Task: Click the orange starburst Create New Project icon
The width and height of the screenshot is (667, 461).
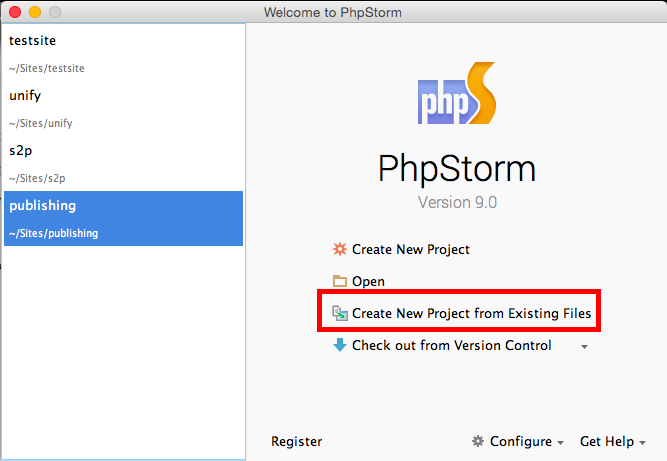Action: 340,249
